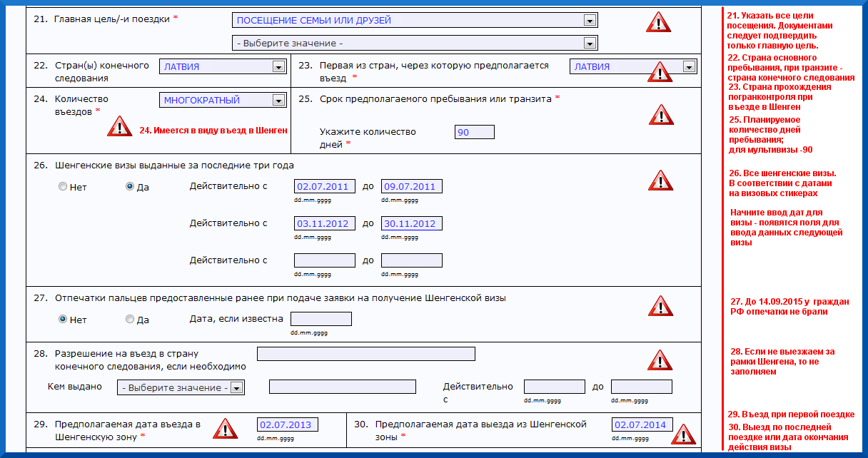Click text field next to 'Кем выдано' dropdown
Image resolution: width=868 pixels, height=458 pixels.
[343, 387]
